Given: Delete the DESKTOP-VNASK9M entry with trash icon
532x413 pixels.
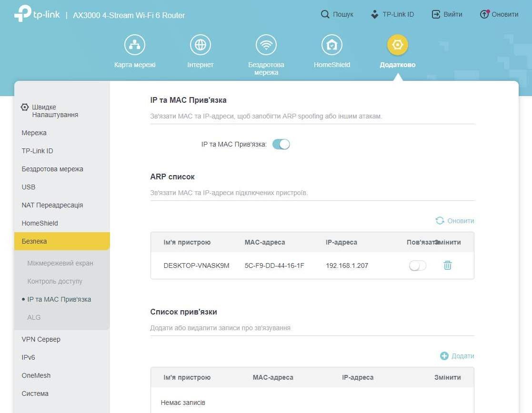Looking at the screenshot, I should (x=447, y=265).
